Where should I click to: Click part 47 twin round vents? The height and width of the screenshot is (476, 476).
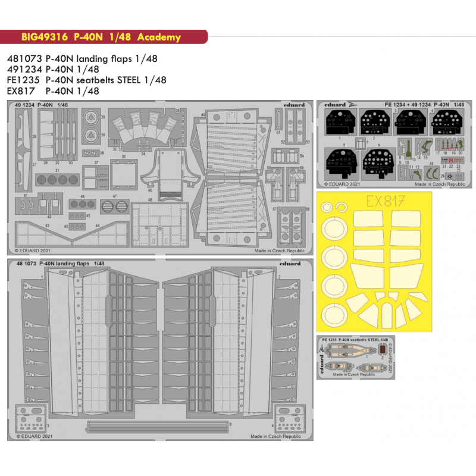(x=115, y=206)
